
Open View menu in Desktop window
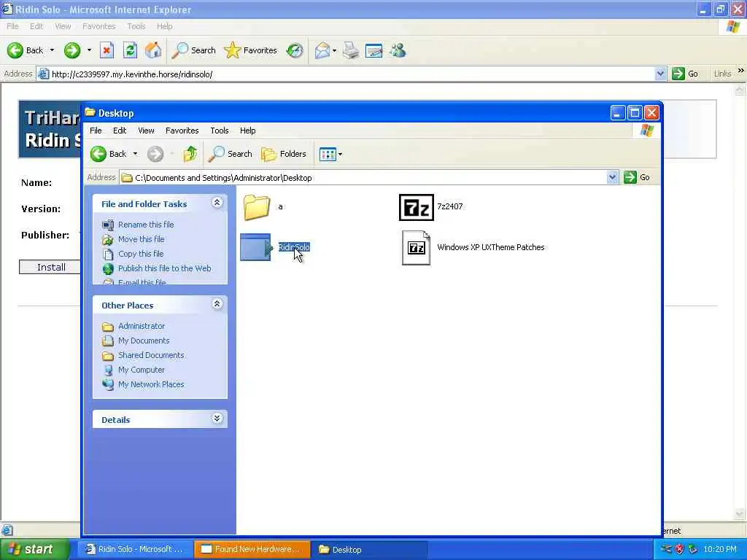coord(146,131)
